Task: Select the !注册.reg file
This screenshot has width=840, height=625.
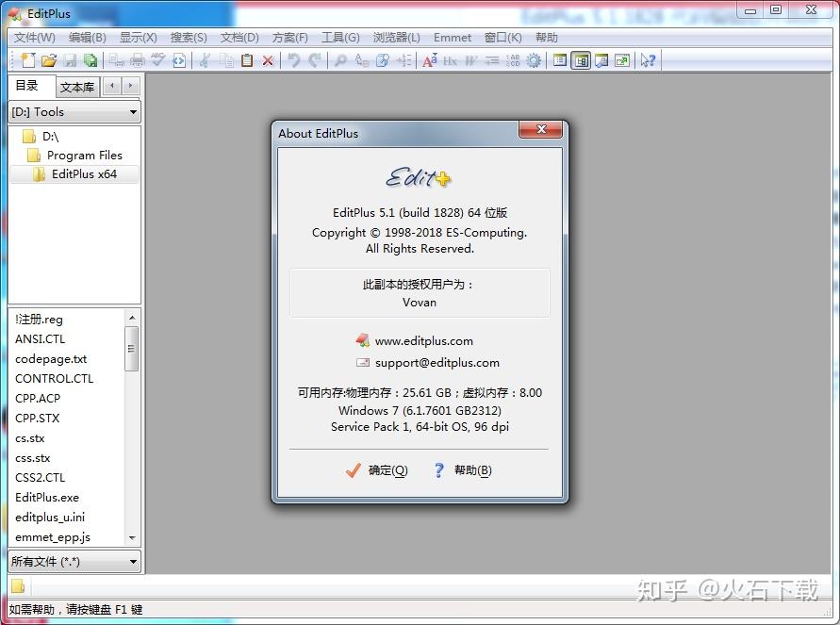Action: click(39, 320)
